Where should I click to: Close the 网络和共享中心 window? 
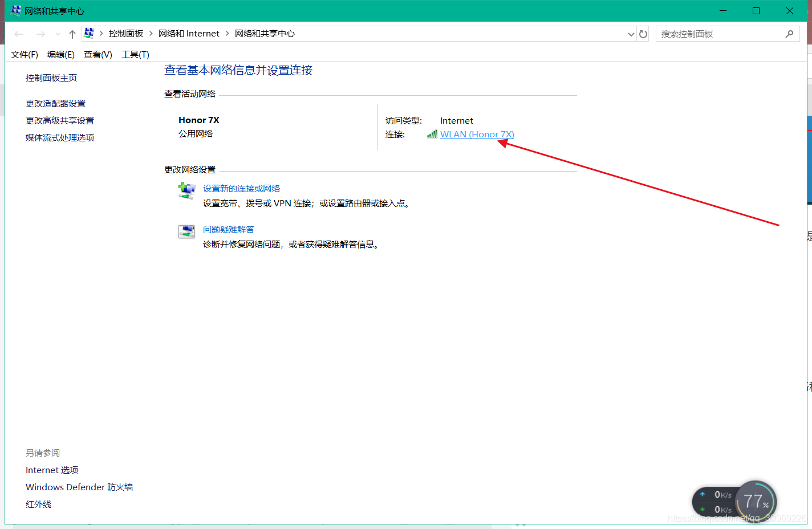[x=790, y=11]
